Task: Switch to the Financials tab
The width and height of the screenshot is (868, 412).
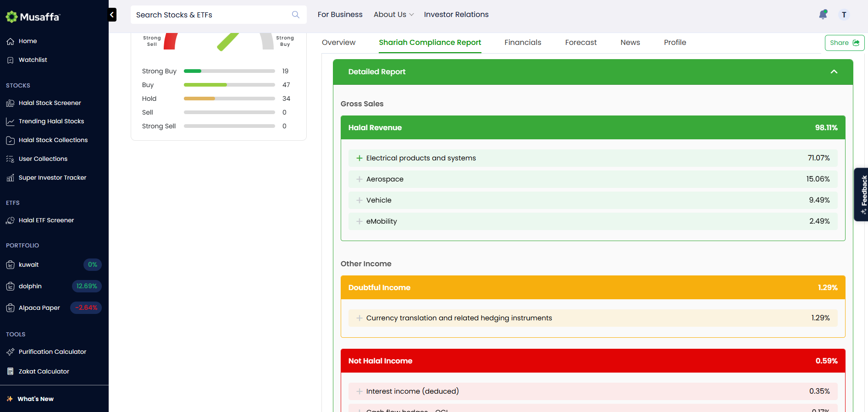Action: (x=523, y=43)
